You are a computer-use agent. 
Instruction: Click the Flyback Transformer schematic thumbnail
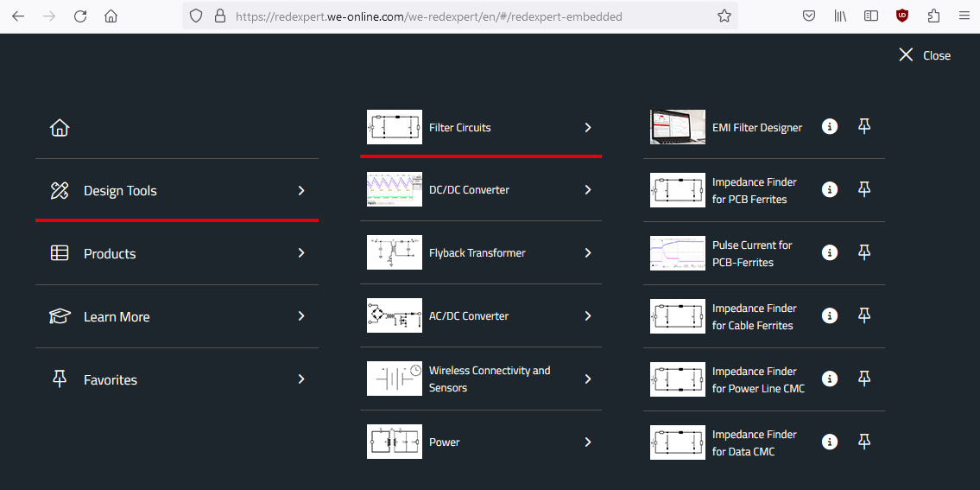(x=395, y=253)
